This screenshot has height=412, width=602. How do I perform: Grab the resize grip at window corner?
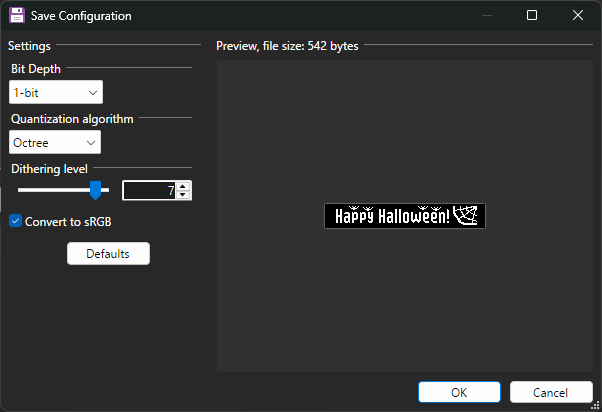coord(595,405)
